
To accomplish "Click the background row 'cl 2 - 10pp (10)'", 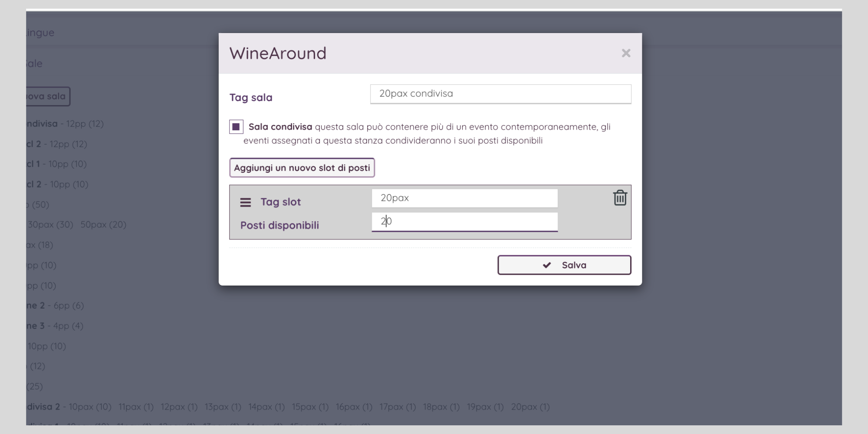I will pyautogui.click(x=57, y=184).
